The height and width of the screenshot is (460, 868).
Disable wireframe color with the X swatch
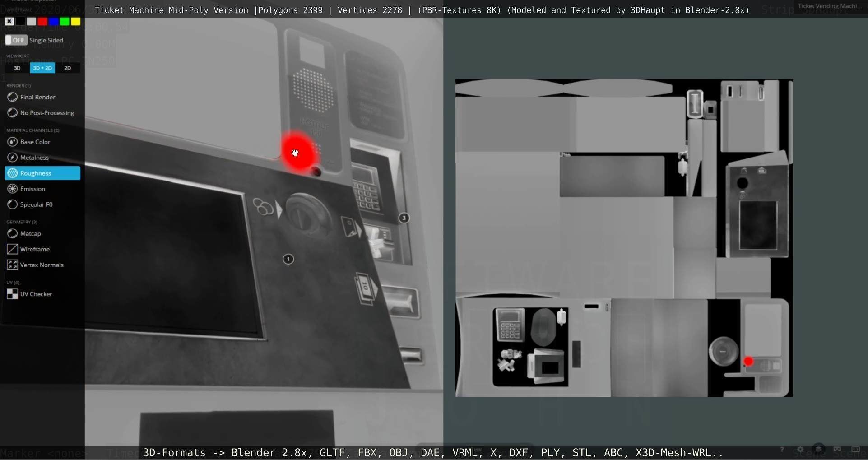[9, 21]
